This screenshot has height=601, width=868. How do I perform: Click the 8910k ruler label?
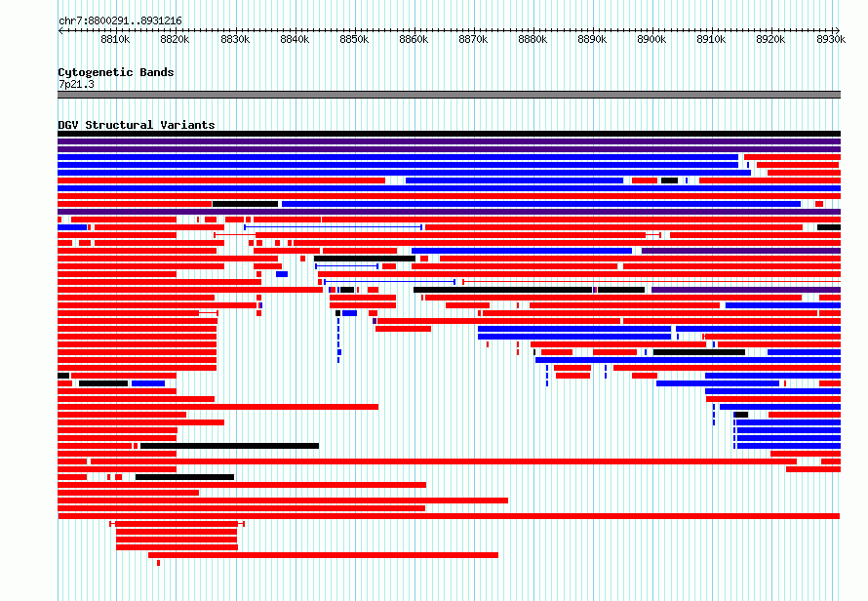(x=711, y=39)
